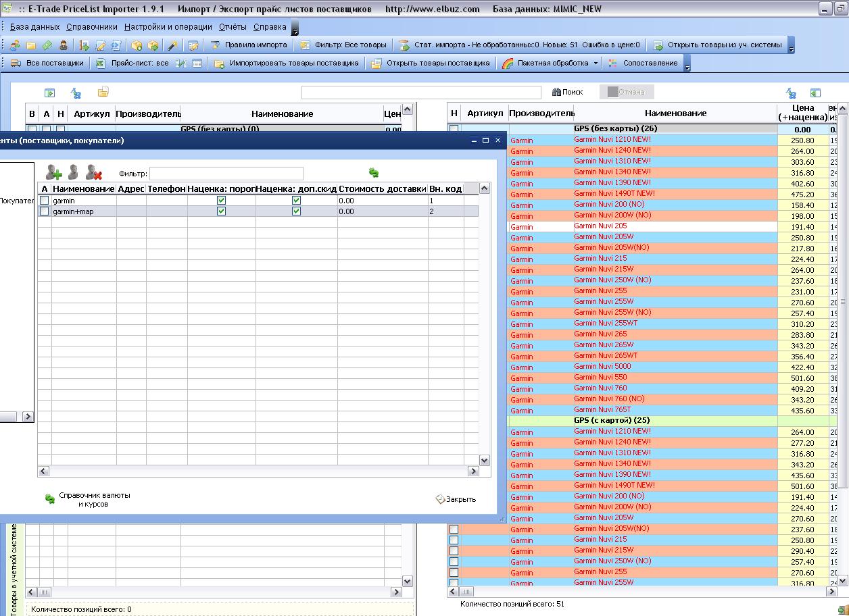Click edit contractor icon in dialog
Viewport: 849px width, 616px height.
click(x=73, y=172)
